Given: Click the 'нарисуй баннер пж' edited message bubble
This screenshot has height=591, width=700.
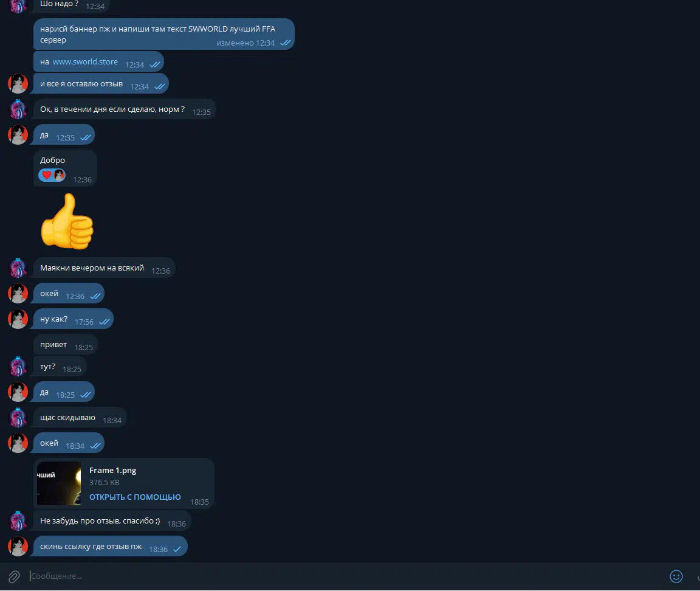Looking at the screenshot, I should (x=164, y=34).
